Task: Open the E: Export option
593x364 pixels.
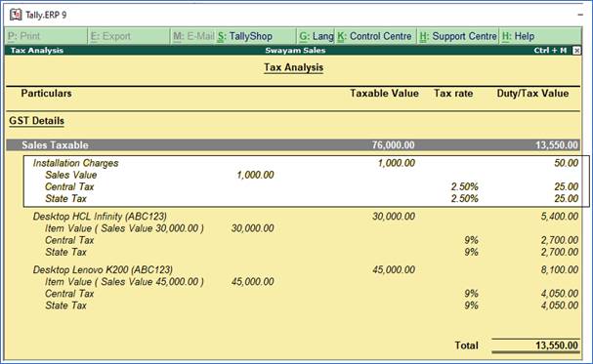Action: tap(129, 36)
